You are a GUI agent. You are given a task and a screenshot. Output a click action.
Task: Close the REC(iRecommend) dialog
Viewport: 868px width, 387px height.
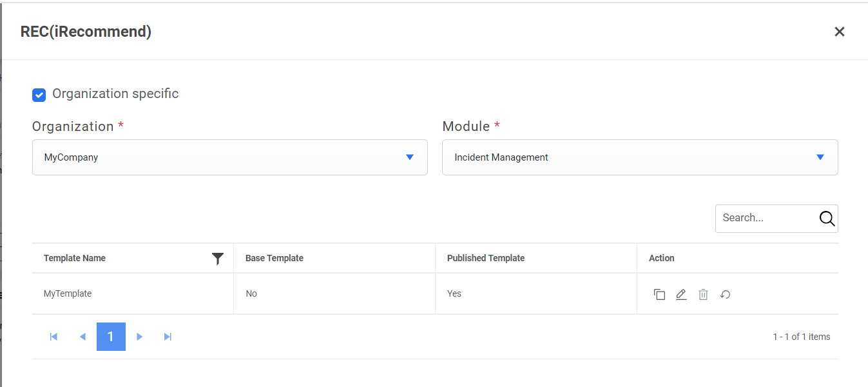(x=839, y=32)
